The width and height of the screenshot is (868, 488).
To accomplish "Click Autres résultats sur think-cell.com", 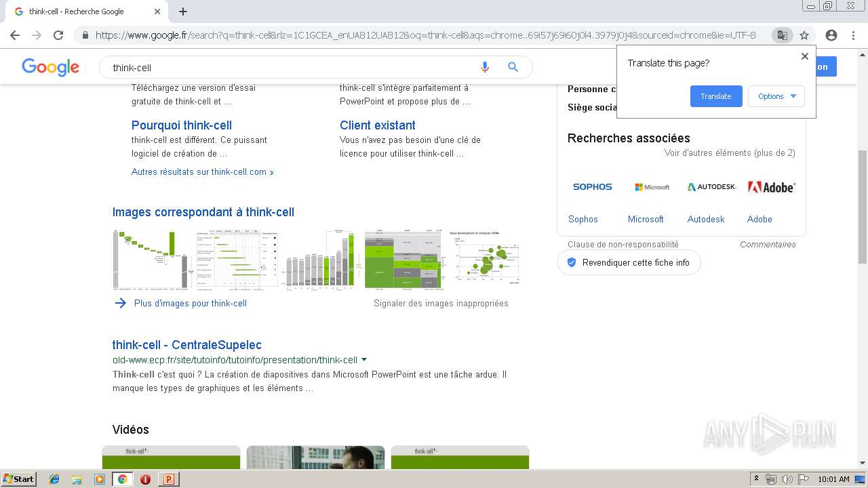I will (202, 172).
